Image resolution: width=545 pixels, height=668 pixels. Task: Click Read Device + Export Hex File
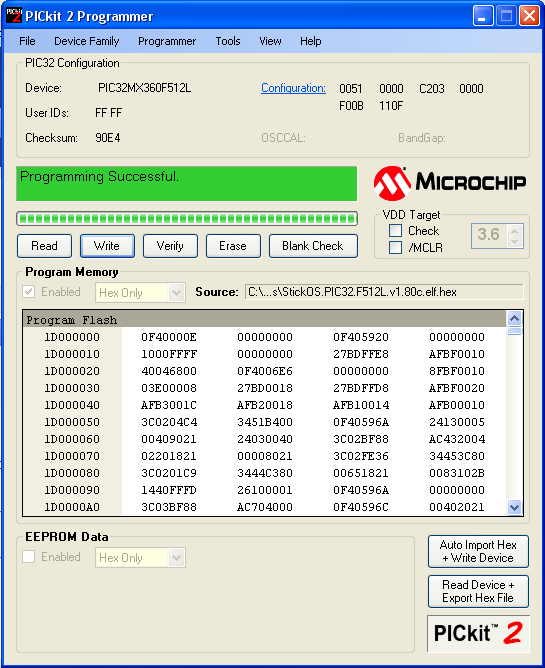tap(478, 591)
